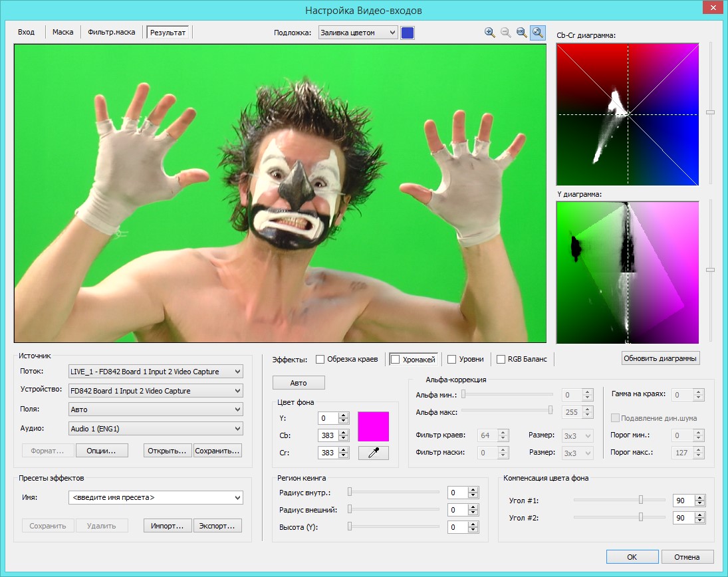The width and height of the screenshot is (728, 577).
Task: Open the Аудио selection dropdown
Action: pos(156,429)
